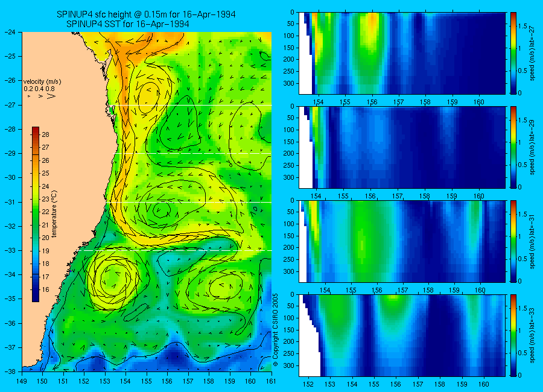
Task: Click the SST map's '−31' latitude label
Action: pyautogui.click(x=11, y=202)
